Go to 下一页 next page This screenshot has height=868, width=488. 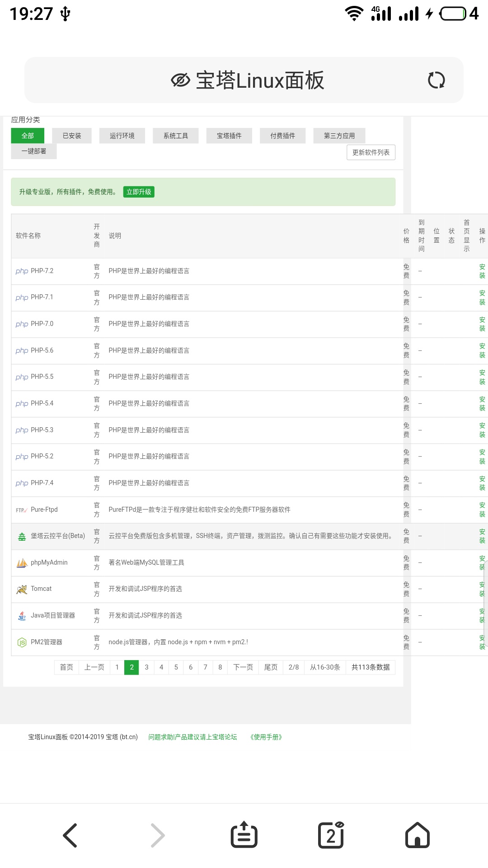243,667
